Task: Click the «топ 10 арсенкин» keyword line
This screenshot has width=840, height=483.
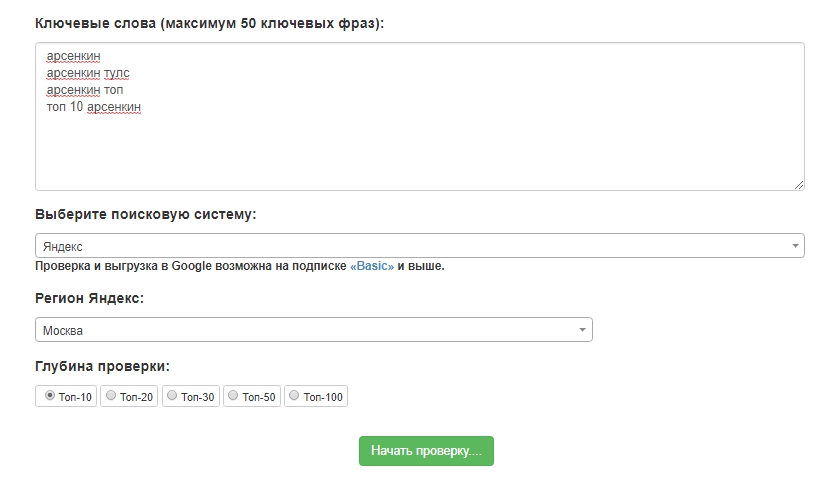Action: [94, 106]
